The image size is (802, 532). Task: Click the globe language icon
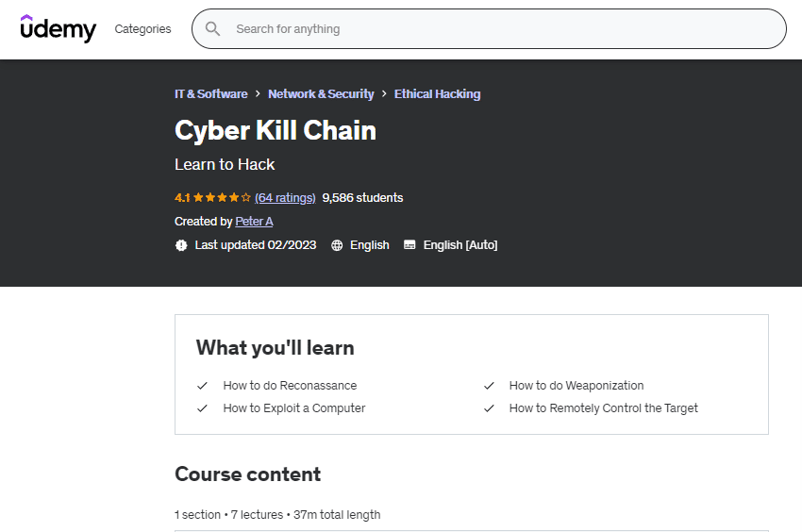pos(337,245)
